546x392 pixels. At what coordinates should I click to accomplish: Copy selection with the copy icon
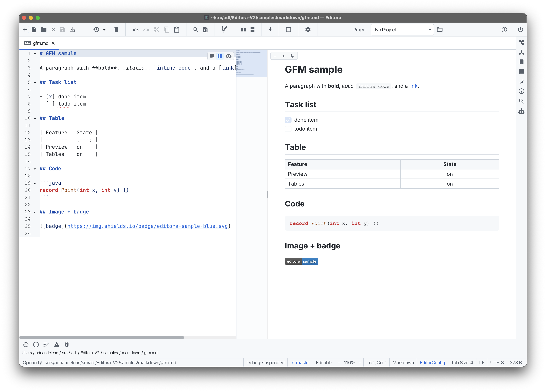[167, 30]
